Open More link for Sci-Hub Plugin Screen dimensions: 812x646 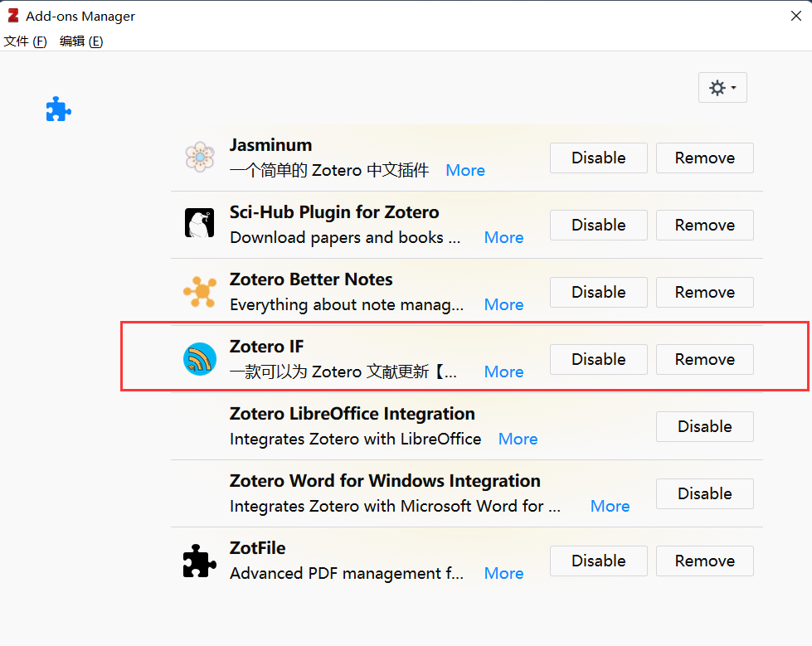503,238
